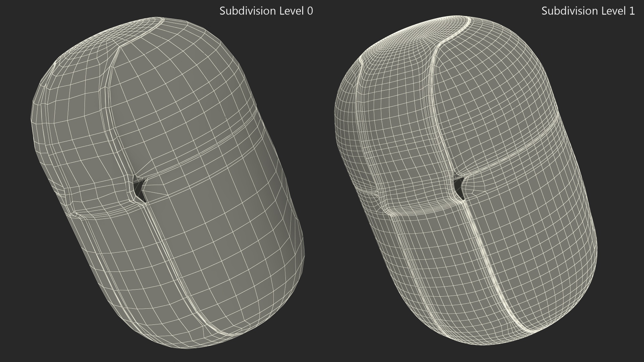The image size is (644, 362).
Task: Click the left wireframe capsule model
Action: [167, 183]
